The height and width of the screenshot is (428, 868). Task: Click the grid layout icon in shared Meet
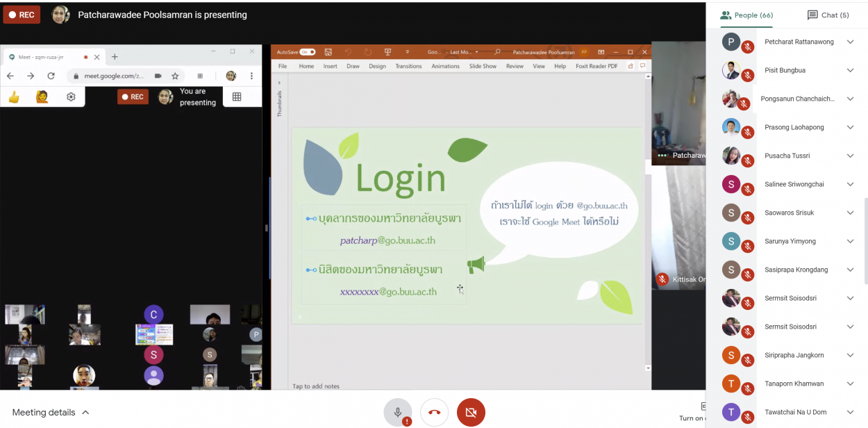pyautogui.click(x=237, y=97)
